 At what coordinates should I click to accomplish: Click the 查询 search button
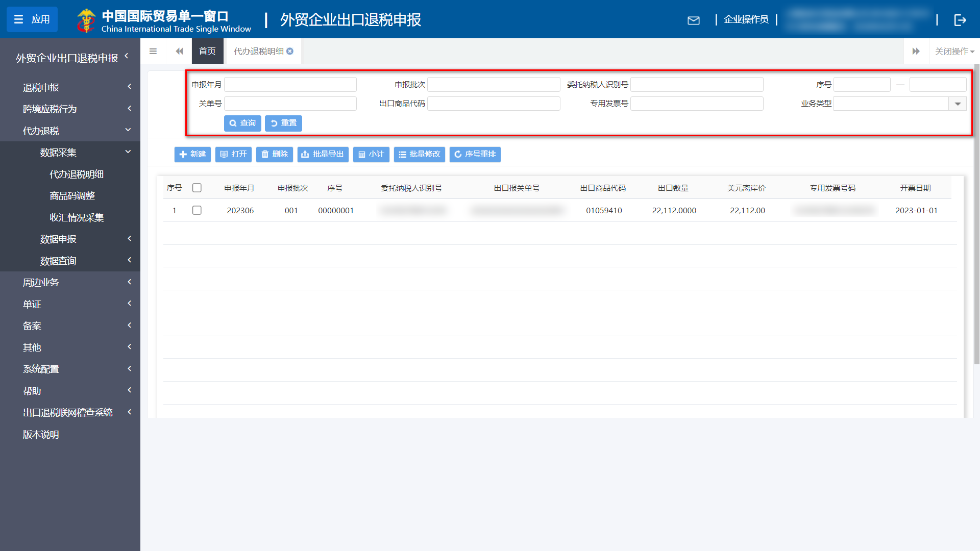click(242, 123)
